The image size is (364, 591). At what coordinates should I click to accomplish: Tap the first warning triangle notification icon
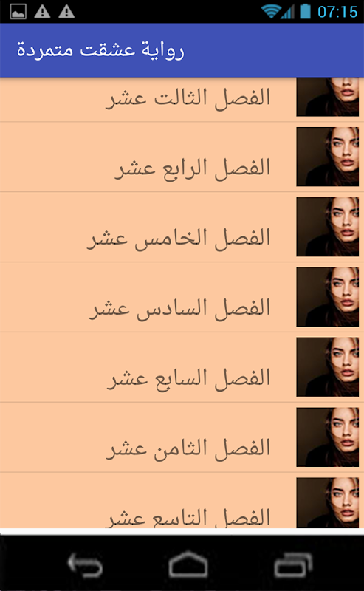tap(42, 12)
